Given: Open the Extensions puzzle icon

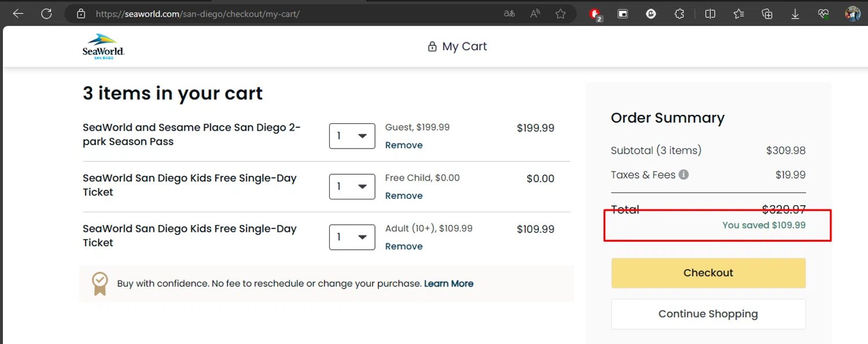Looking at the screenshot, I should [679, 14].
